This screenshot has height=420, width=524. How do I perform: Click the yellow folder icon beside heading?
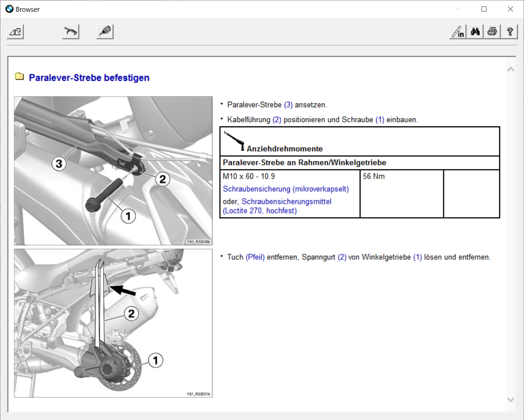click(x=20, y=77)
